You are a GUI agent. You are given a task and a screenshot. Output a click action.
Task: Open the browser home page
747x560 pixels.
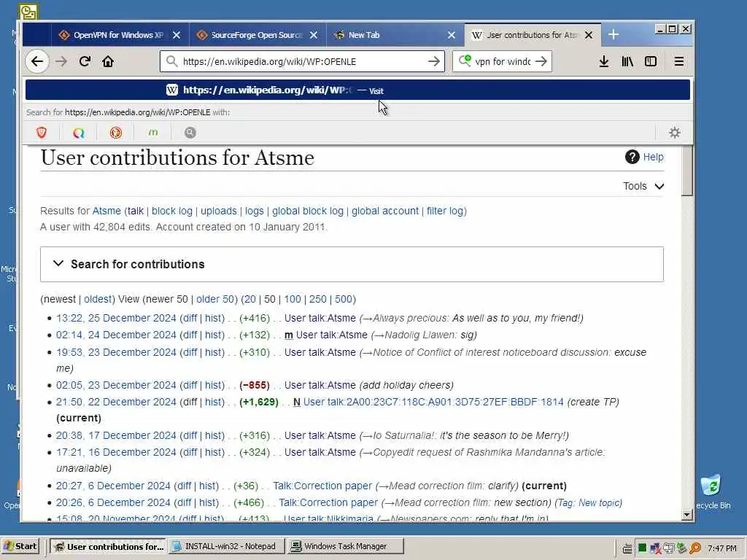coord(108,61)
